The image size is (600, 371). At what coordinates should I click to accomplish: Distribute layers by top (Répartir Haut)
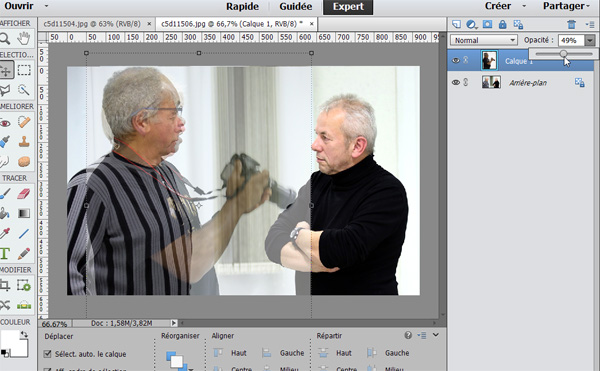pyautogui.click(x=335, y=353)
